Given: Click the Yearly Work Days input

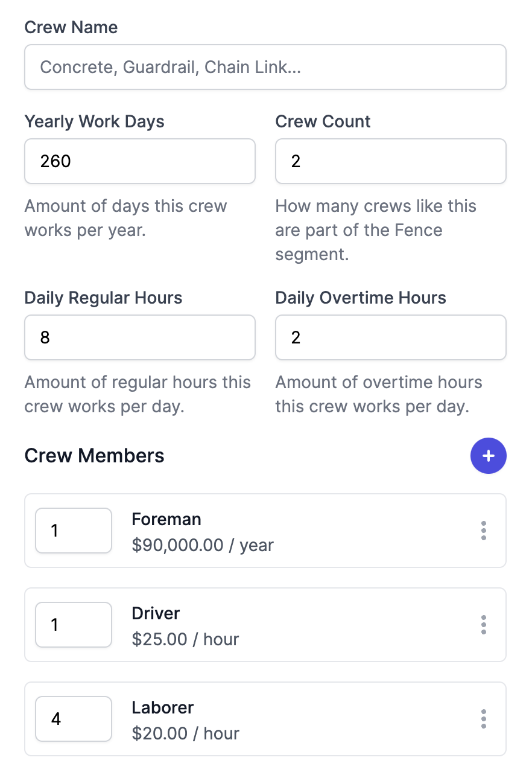Looking at the screenshot, I should click(x=139, y=161).
